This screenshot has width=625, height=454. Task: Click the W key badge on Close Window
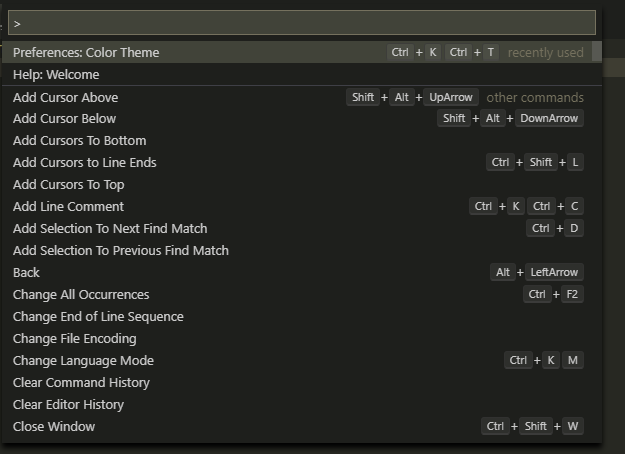[x=573, y=426]
